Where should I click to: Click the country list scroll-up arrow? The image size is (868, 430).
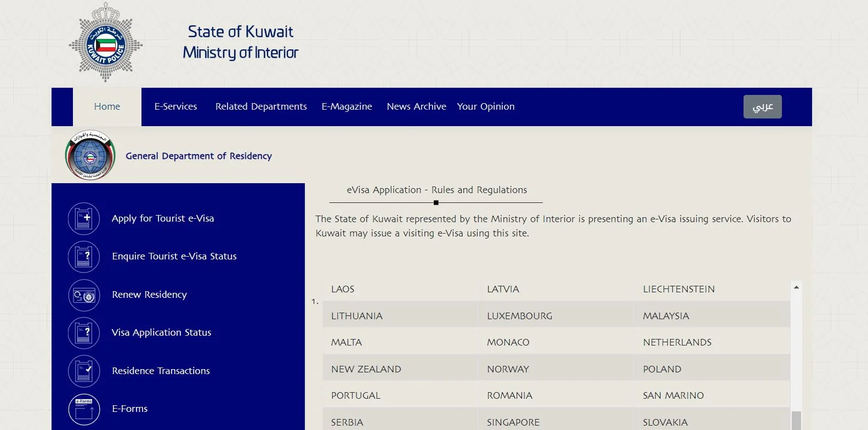click(796, 287)
